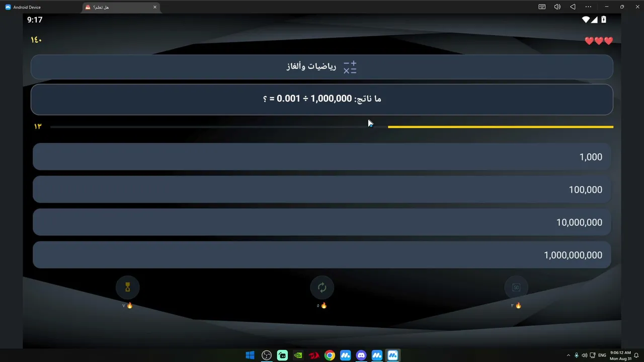Select answer 100,000
This screenshot has height=362, width=644.
click(322, 190)
